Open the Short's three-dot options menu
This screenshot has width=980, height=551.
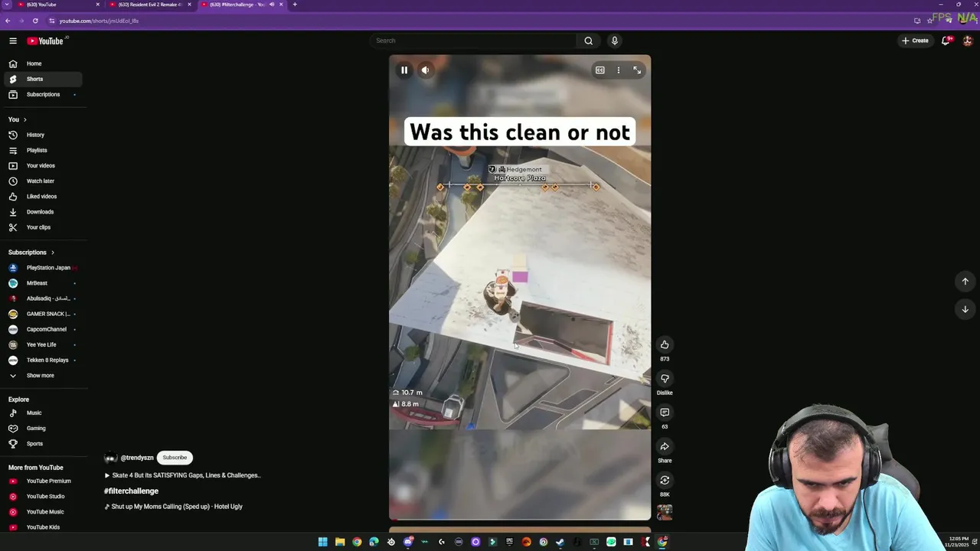click(619, 70)
